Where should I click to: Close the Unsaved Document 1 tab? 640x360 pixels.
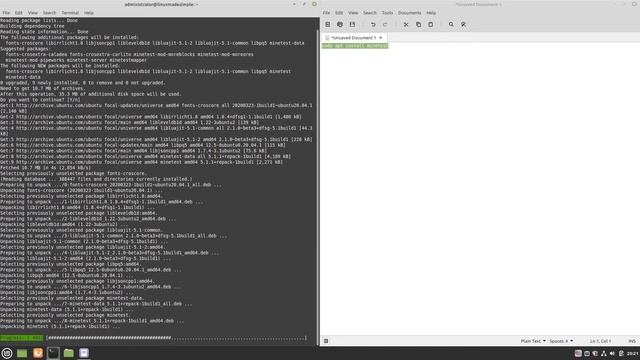tap(381, 38)
